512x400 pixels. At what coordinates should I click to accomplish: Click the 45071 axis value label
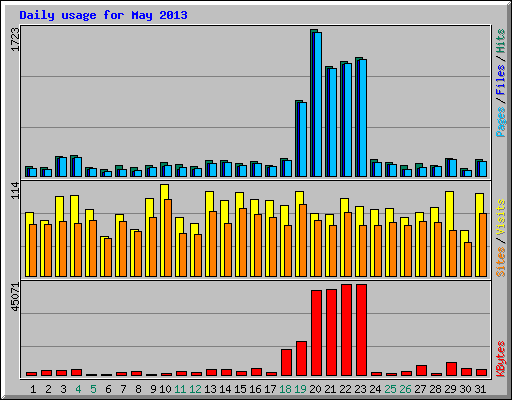pos(15,297)
